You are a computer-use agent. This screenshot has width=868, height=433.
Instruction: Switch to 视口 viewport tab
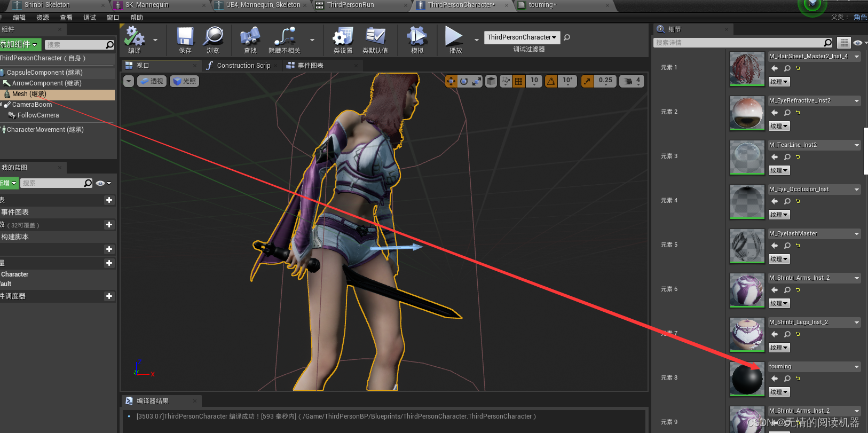[143, 66]
